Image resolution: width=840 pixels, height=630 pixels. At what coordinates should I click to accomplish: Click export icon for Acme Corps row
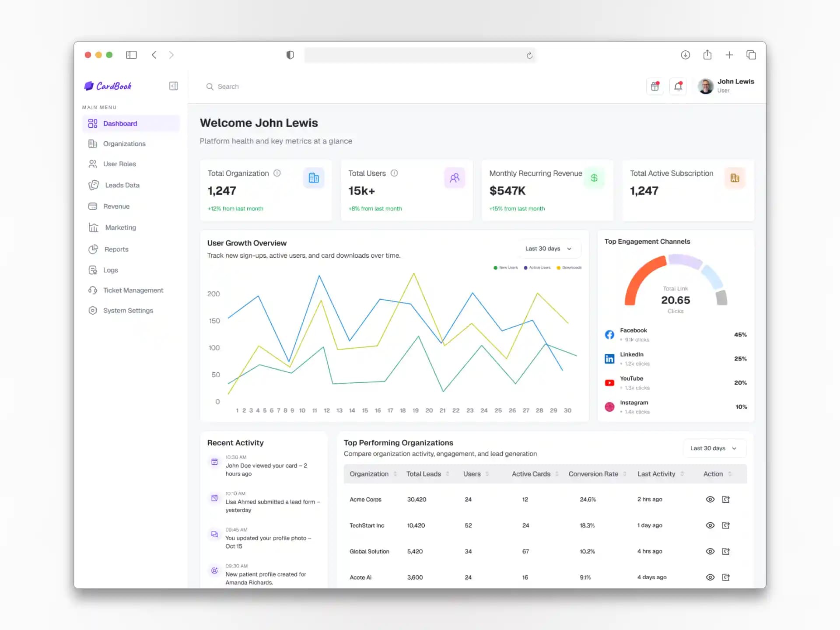point(726,499)
